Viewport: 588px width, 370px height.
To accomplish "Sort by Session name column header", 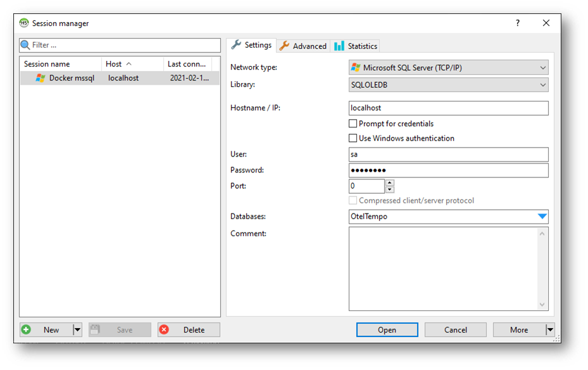I will tap(61, 64).
